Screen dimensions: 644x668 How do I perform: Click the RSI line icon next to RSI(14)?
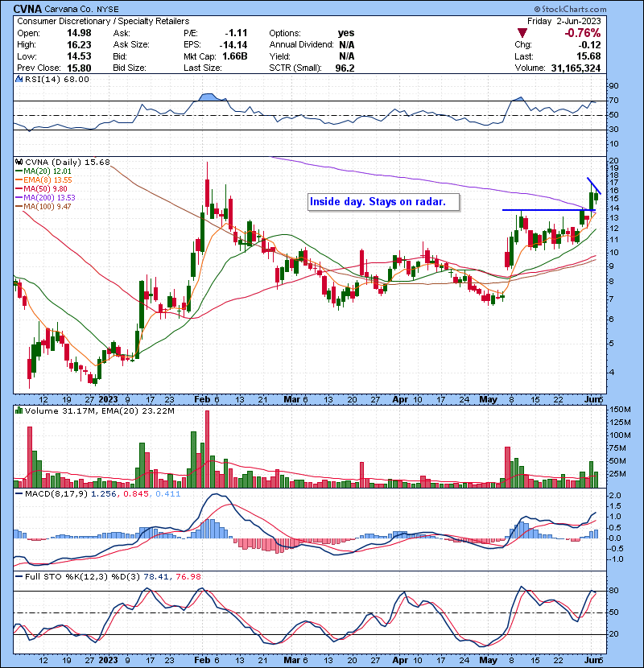[x=19, y=79]
